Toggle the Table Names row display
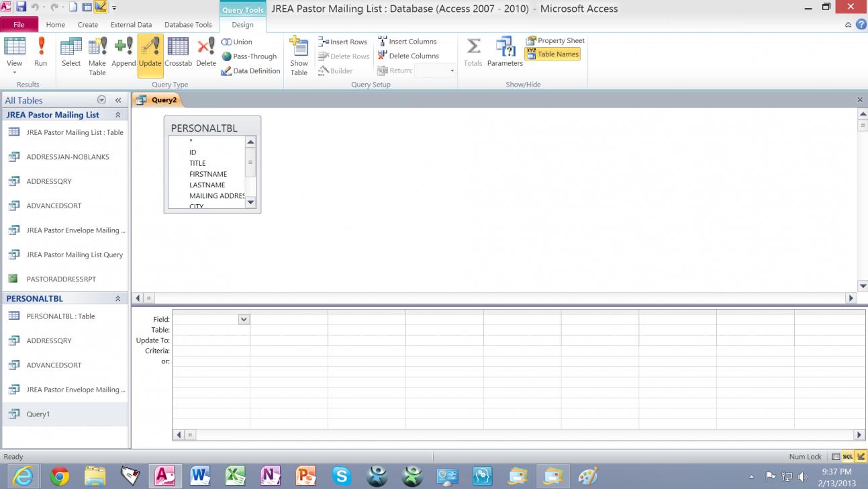 (552, 54)
